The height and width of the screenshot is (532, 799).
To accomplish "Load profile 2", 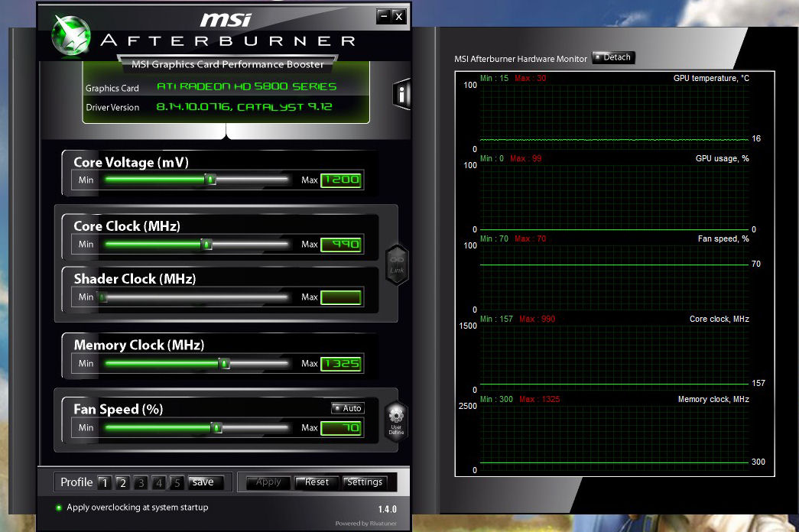I will (122, 482).
